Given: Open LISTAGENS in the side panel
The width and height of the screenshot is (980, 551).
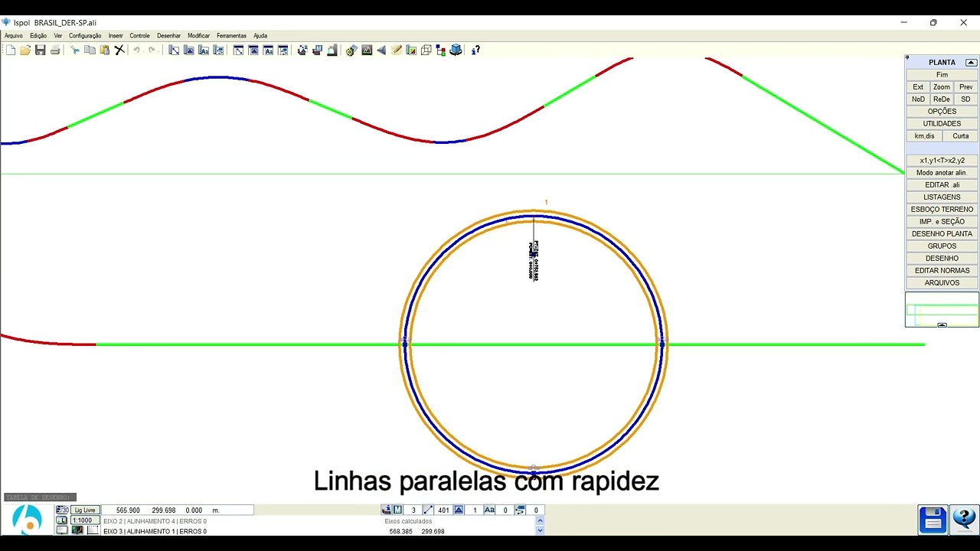Looking at the screenshot, I should click(x=942, y=197).
